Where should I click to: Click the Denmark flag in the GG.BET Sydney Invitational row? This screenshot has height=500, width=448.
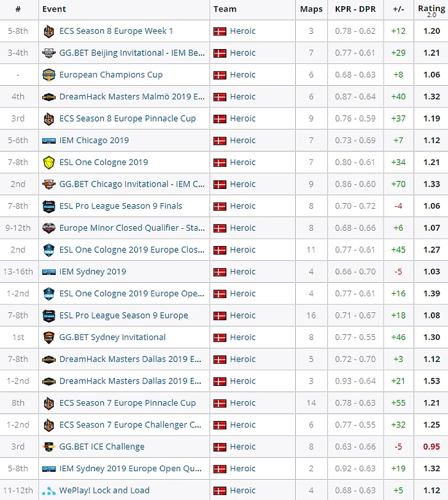point(220,337)
